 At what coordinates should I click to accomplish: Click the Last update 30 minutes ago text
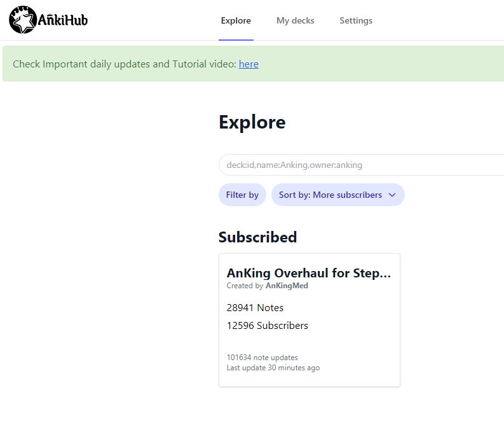(x=273, y=368)
